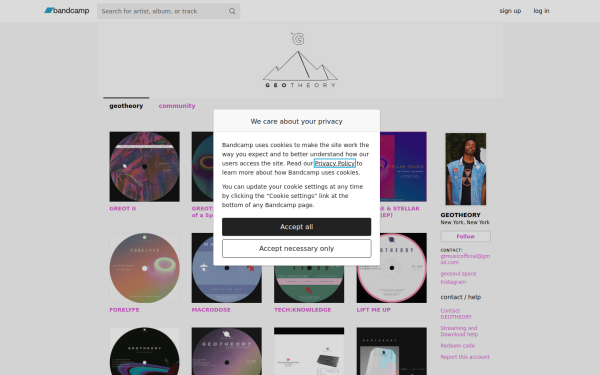Image resolution: width=600 pixels, height=375 pixels.
Task: Open the MACRODOSE album cover
Action: pyautogui.click(x=227, y=284)
